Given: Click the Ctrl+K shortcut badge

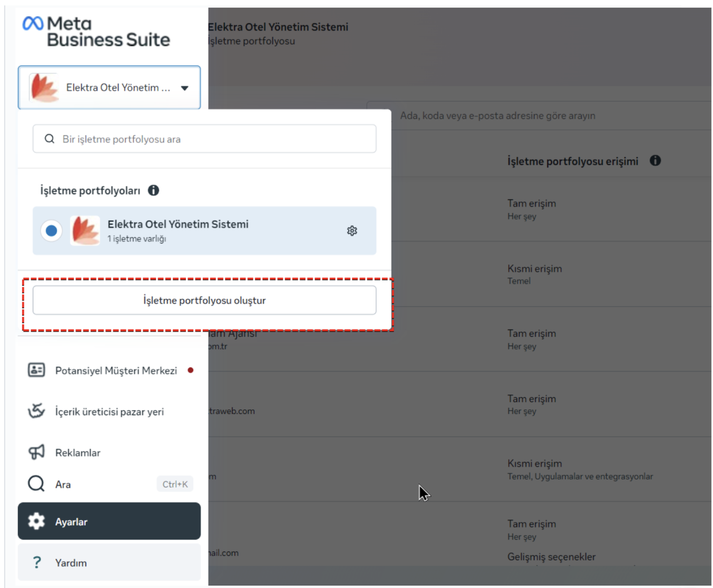Looking at the screenshot, I should 175,484.
